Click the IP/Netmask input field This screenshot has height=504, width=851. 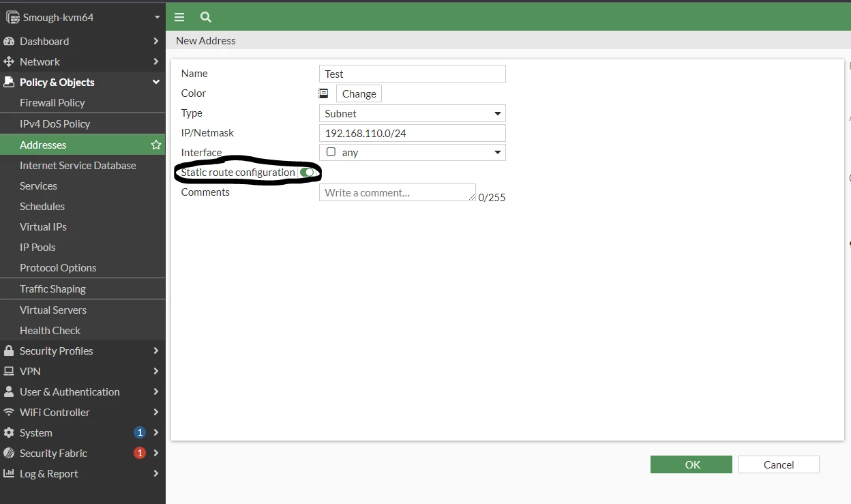(x=413, y=133)
